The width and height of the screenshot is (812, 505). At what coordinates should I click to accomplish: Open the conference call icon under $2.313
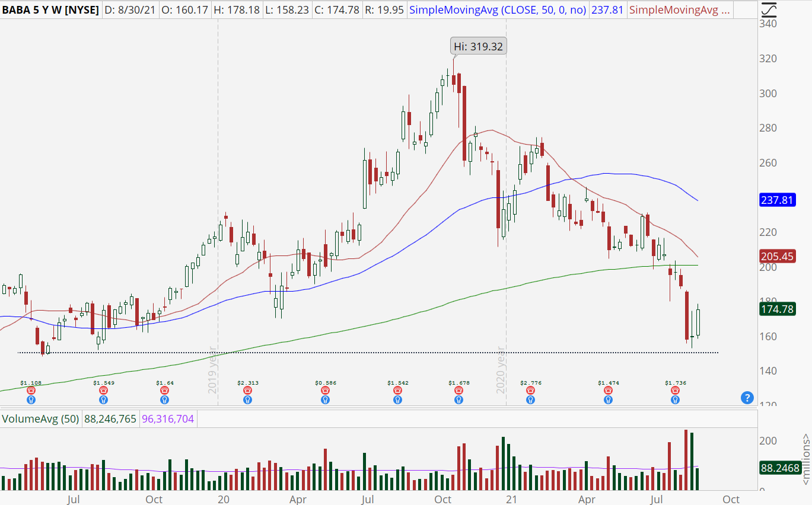pyautogui.click(x=247, y=391)
